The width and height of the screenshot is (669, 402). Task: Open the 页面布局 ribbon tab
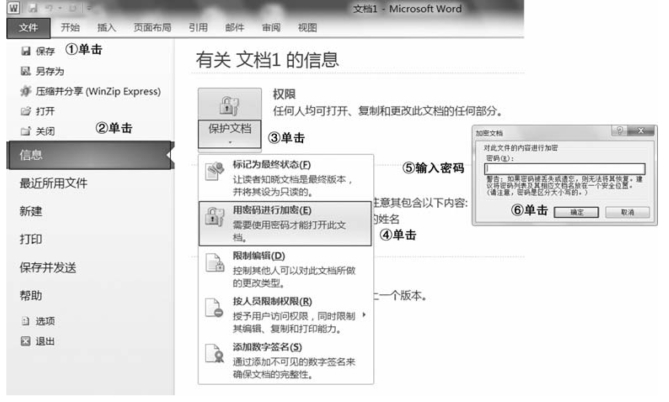point(152,28)
